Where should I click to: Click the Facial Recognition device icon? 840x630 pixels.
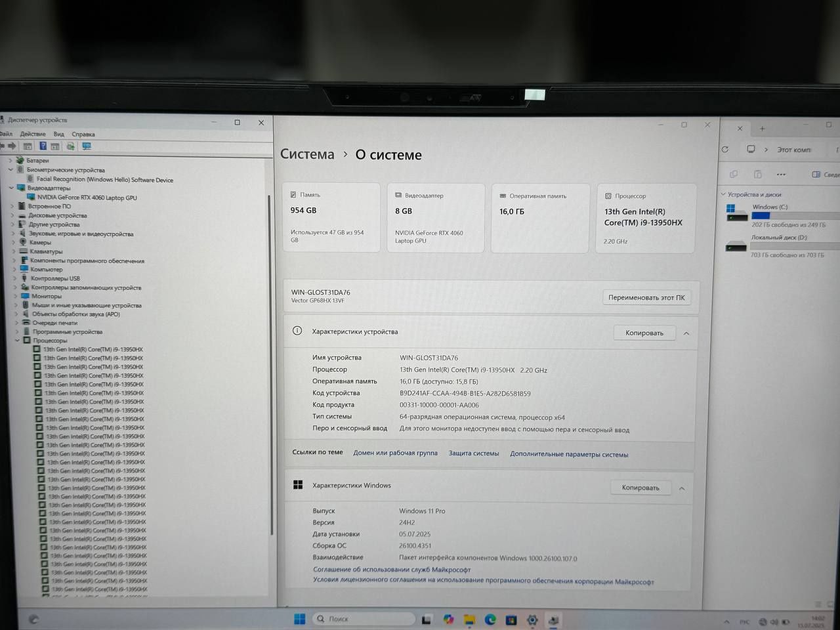pos(30,178)
